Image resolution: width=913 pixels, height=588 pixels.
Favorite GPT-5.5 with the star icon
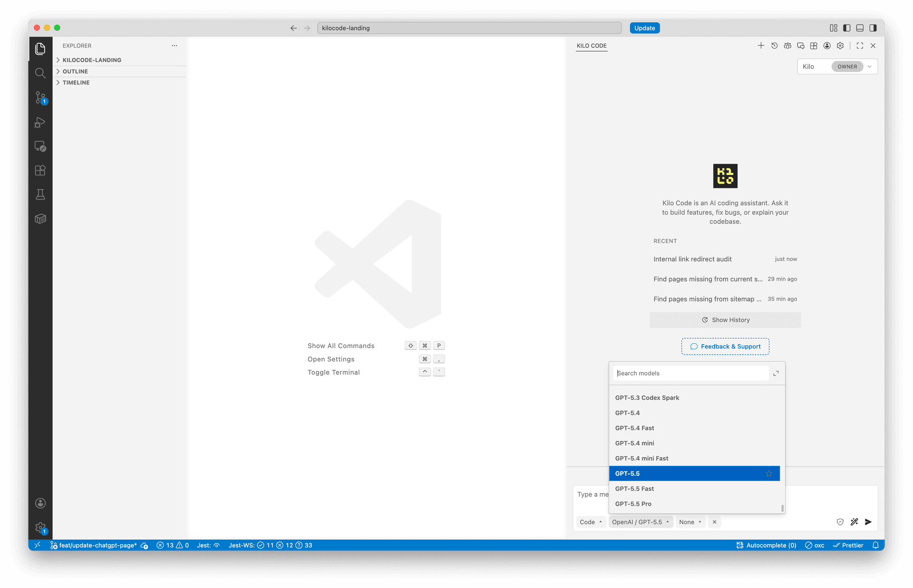click(x=769, y=473)
